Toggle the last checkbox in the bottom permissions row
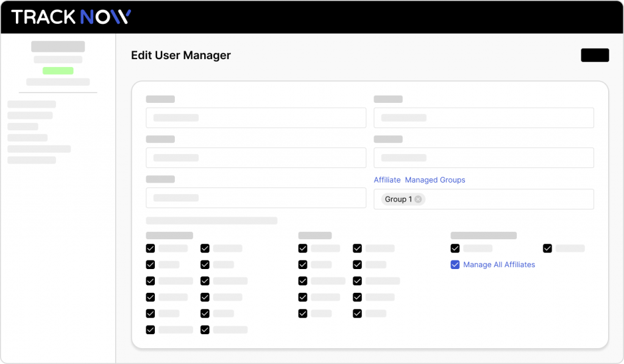624x364 pixels. (205, 330)
